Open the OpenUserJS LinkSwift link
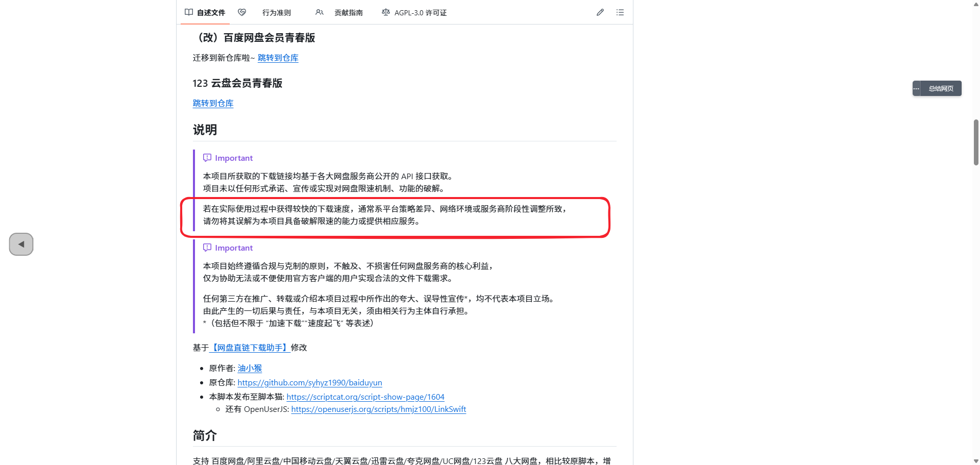Screen dimensions: 980x465 [x=378, y=409]
